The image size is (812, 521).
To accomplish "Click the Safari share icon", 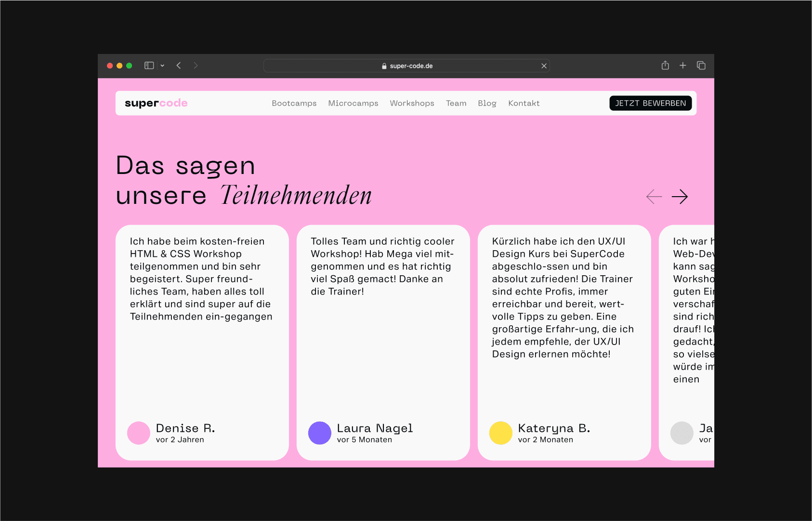I will pyautogui.click(x=665, y=65).
